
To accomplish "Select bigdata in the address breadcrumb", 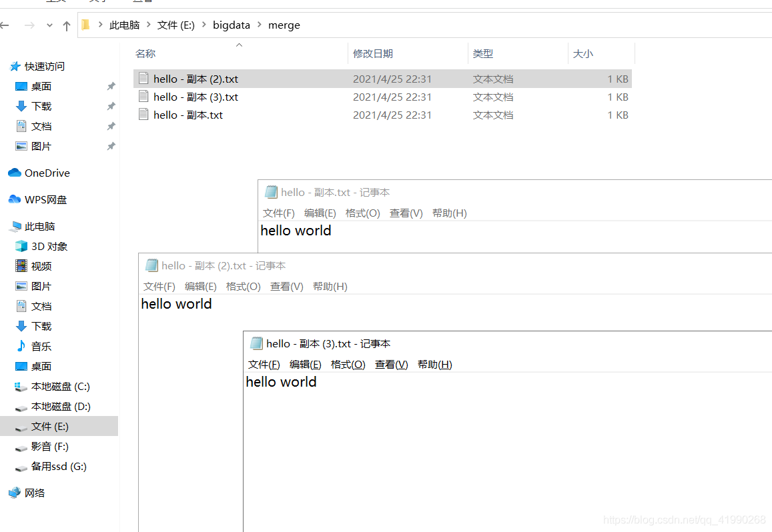I will pyautogui.click(x=232, y=25).
